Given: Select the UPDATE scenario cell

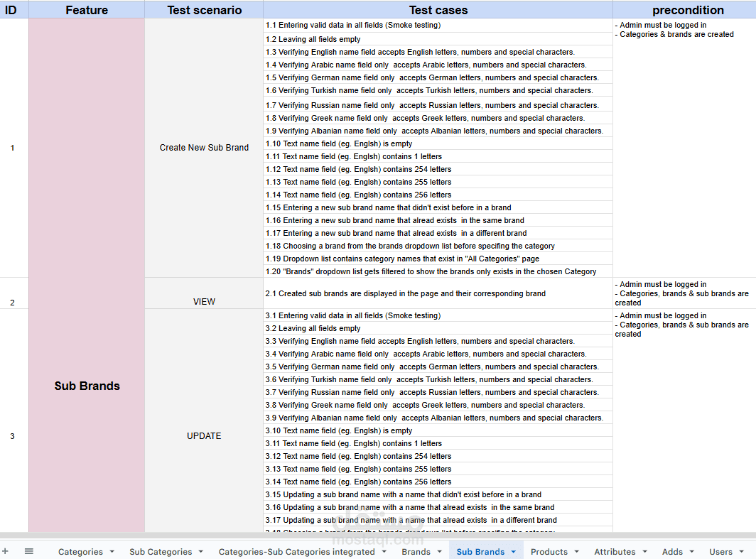Looking at the screenshot, I should coord(204,436).
